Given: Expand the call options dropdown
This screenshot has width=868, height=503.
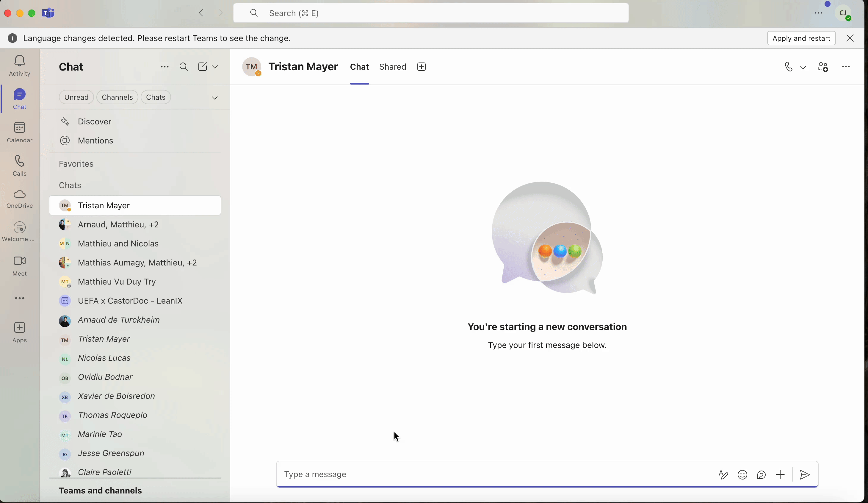Looking at the screenshot, I should (803, 68).
